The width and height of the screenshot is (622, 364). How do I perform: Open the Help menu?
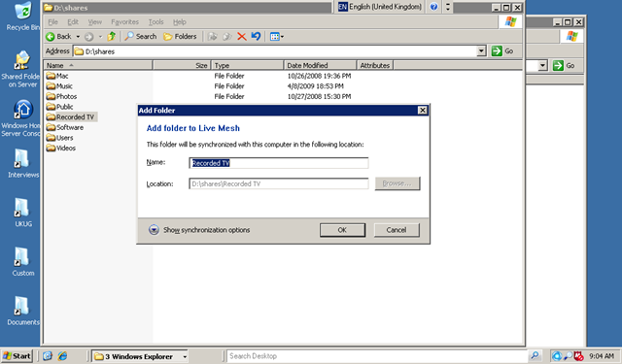(179, 22)
